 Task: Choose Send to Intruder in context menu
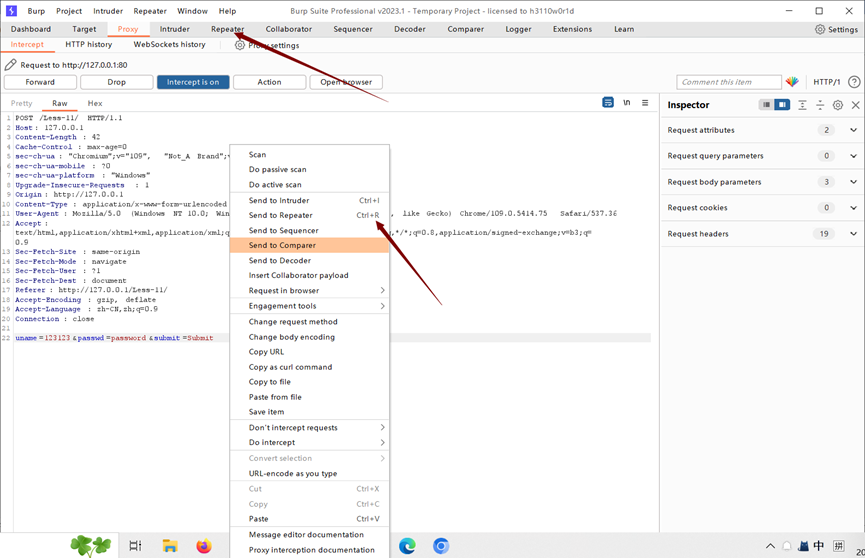pyautogui.click(x=309, y=200)
